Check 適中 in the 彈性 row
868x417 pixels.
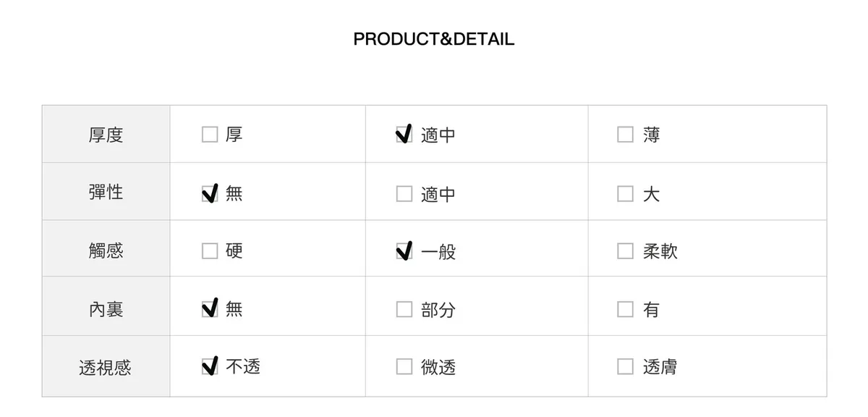[x=404, y=193]
